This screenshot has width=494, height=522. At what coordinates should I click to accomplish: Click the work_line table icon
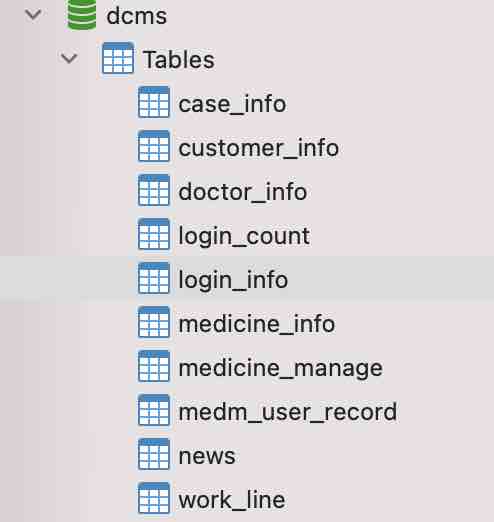(154, 498)
